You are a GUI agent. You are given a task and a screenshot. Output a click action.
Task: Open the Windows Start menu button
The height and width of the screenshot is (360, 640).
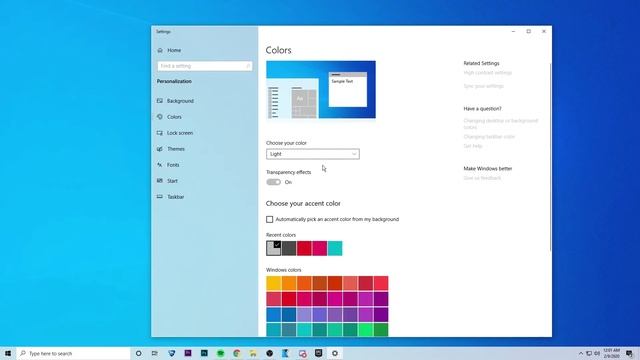pos(8,353)
